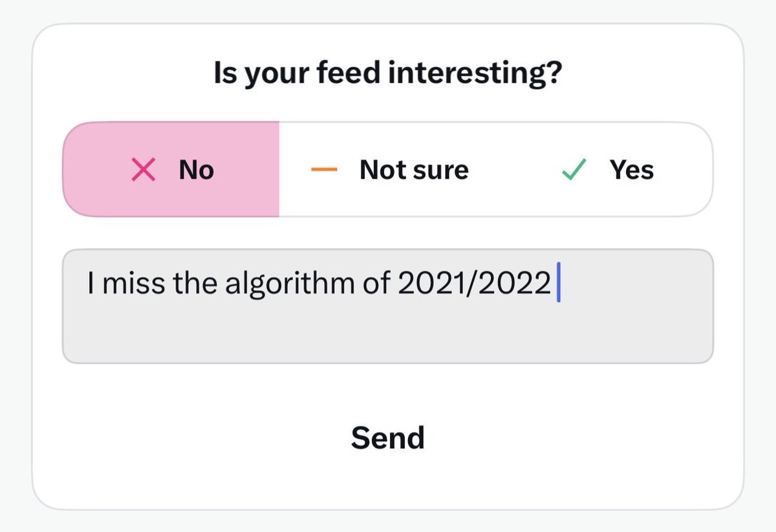Select the "Yes" answer option

(605, 169)
